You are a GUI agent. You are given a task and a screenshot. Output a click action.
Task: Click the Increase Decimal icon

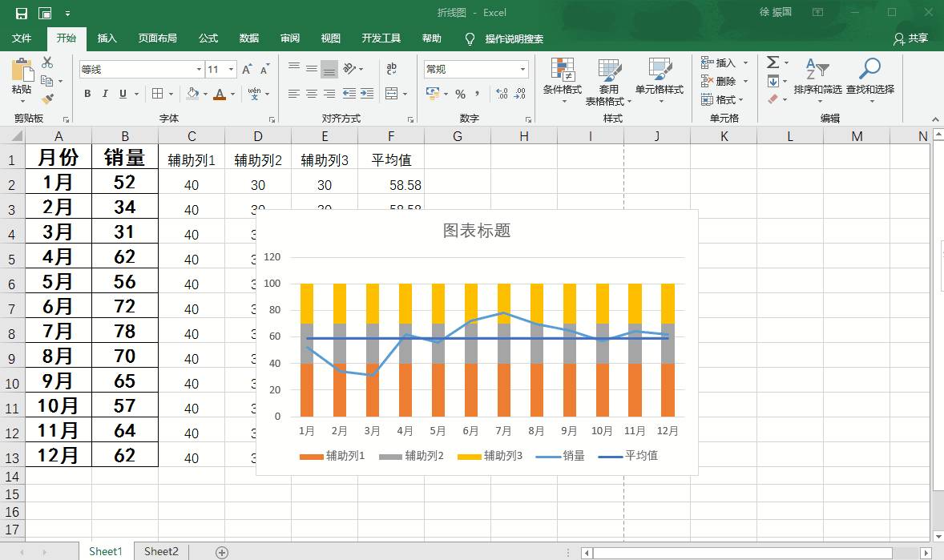[x=502, y=94]
